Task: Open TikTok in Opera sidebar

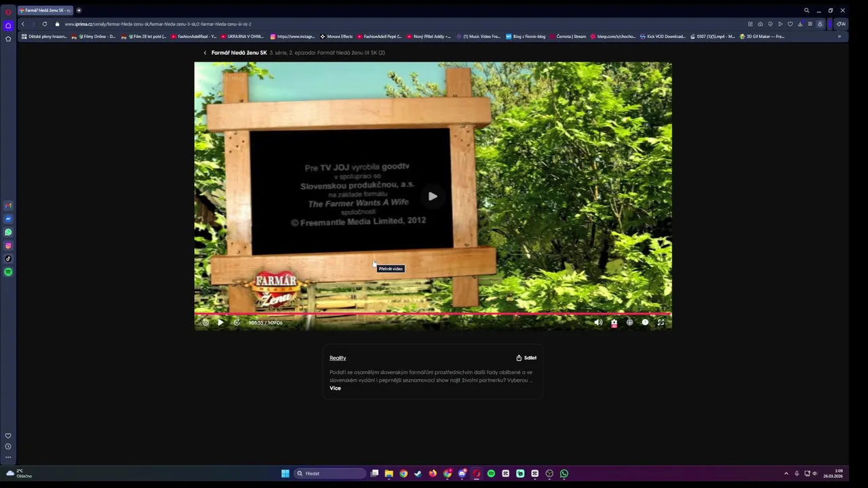Action: (8, 258)
